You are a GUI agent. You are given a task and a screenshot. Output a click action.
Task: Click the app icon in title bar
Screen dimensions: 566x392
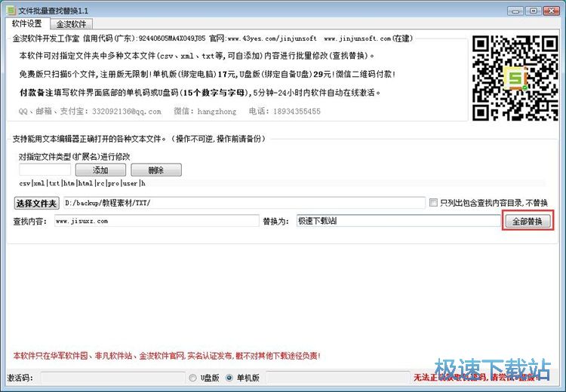pos(11,10)
